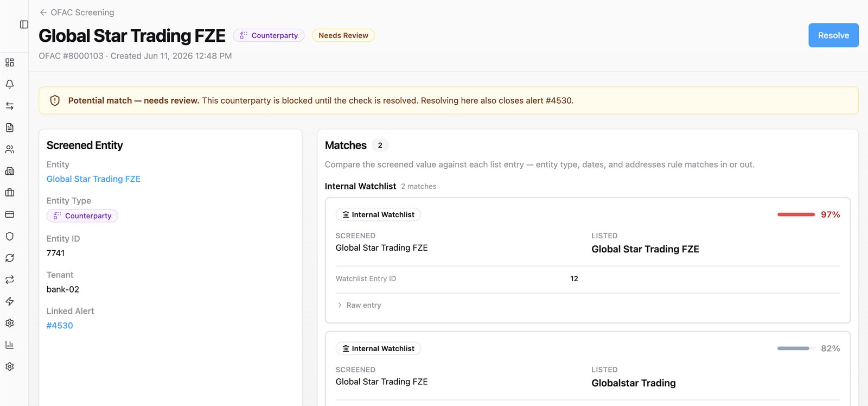Click the 97% match score bar

(x=796, y=214)
